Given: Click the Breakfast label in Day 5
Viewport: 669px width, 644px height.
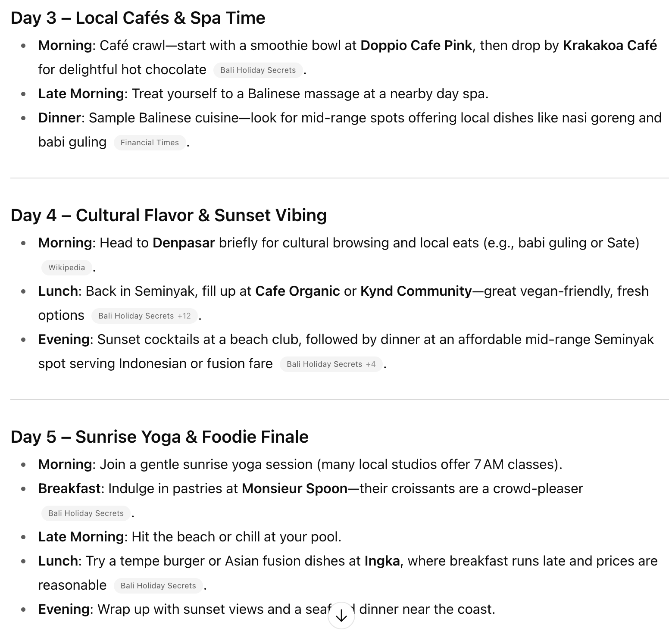Looking at the screenshot, I should pos(69,489).
